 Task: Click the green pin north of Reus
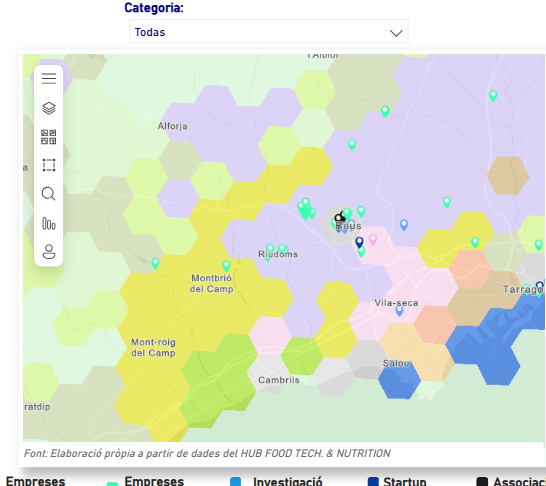(x=352, y=144)
